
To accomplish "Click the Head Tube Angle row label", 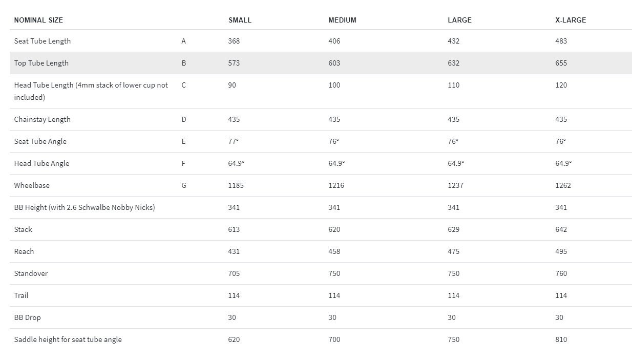I will [41, 163].
